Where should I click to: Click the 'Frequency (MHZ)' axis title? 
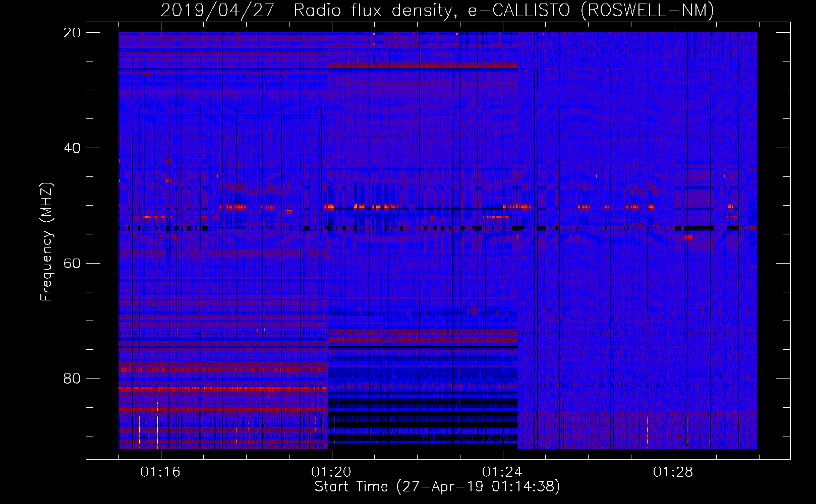[46, 242]
